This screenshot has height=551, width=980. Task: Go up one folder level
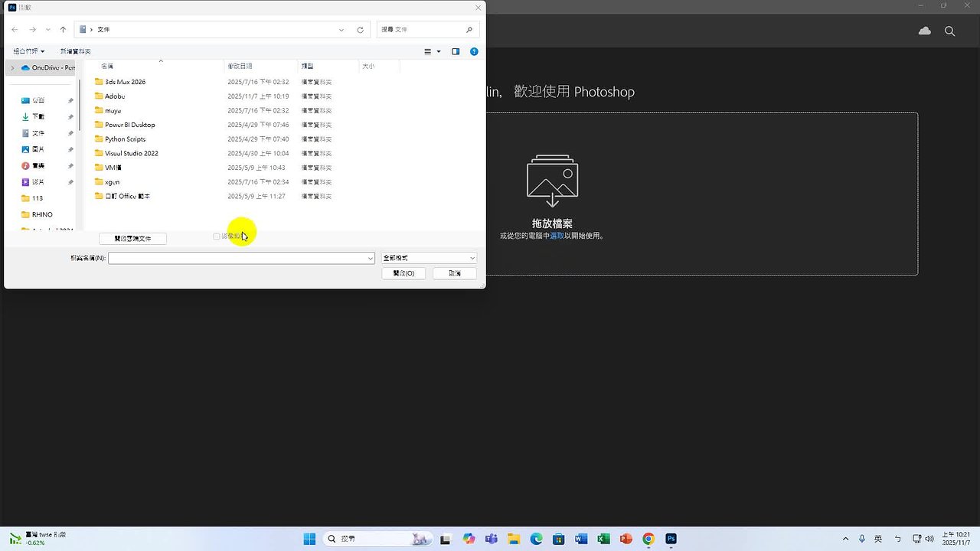(63, 30)
